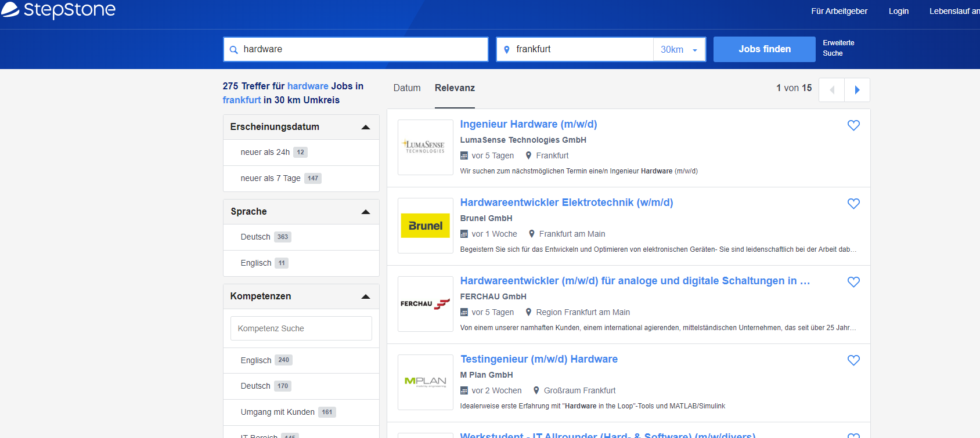Open 'Testingenieur (m/w/d) Hardware' job title
The height and width of the screenshot is (438, 980).
pyautogui.click(x=539, y=359)
